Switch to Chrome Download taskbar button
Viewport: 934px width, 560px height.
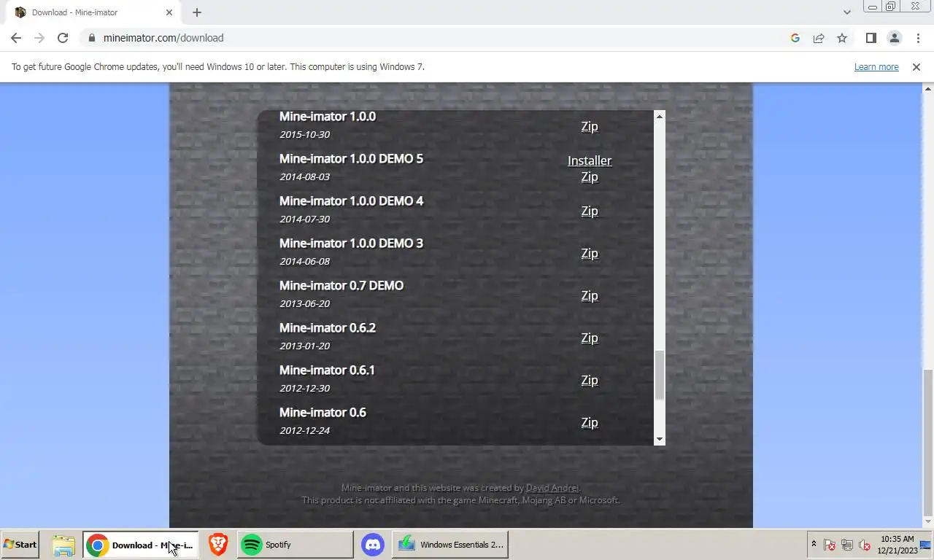pyautogui.click(x=140, y=545)
